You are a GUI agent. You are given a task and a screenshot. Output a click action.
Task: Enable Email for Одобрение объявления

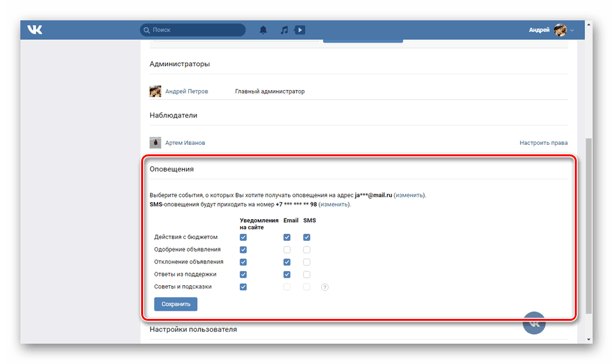pyautogui.click(x=287, y=250)
